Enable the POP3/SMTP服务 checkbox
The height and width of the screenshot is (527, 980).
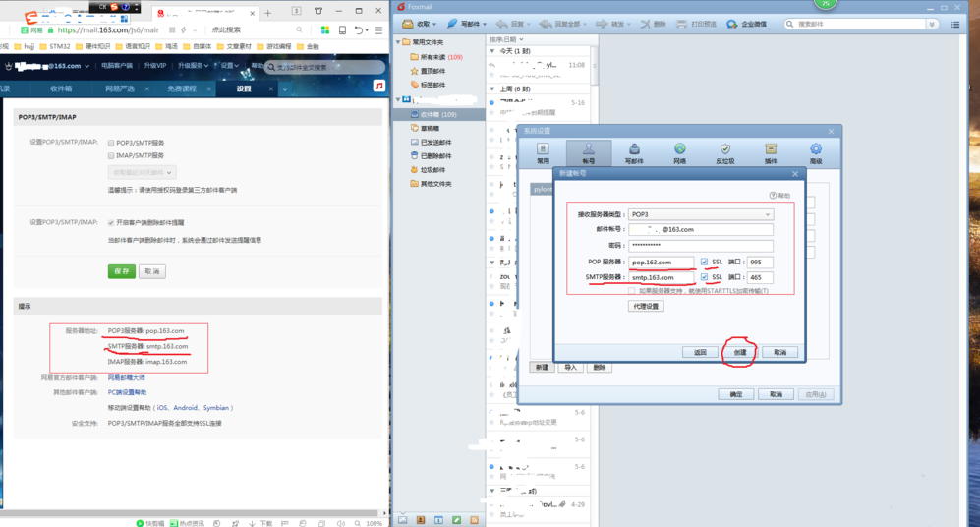[111, 143]
